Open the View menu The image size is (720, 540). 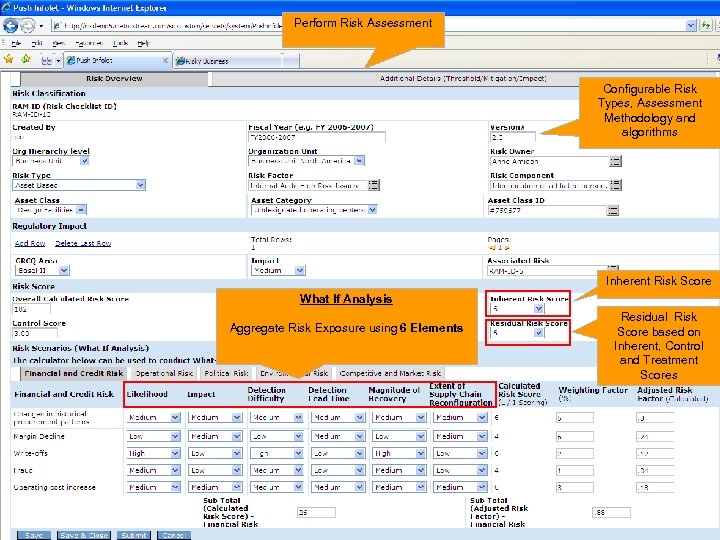[x=58, y=43]
